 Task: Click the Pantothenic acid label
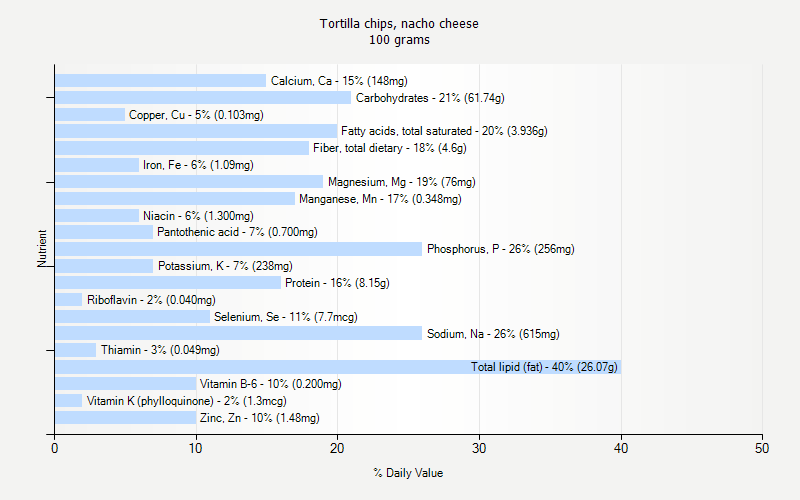[237, 232]
